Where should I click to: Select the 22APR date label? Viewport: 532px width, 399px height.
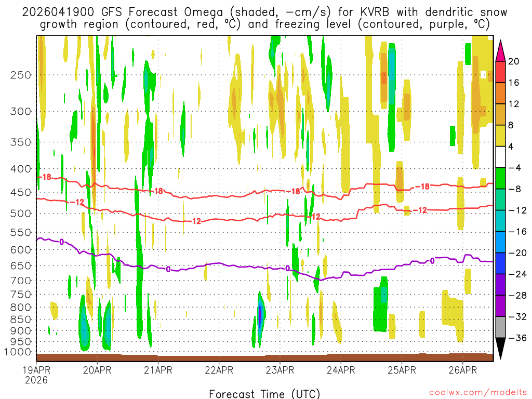(x=219, y=370)
